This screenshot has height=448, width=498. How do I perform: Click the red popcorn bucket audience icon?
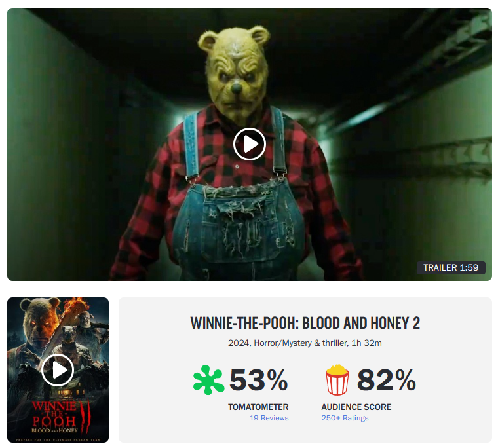(x=337, y=380)
